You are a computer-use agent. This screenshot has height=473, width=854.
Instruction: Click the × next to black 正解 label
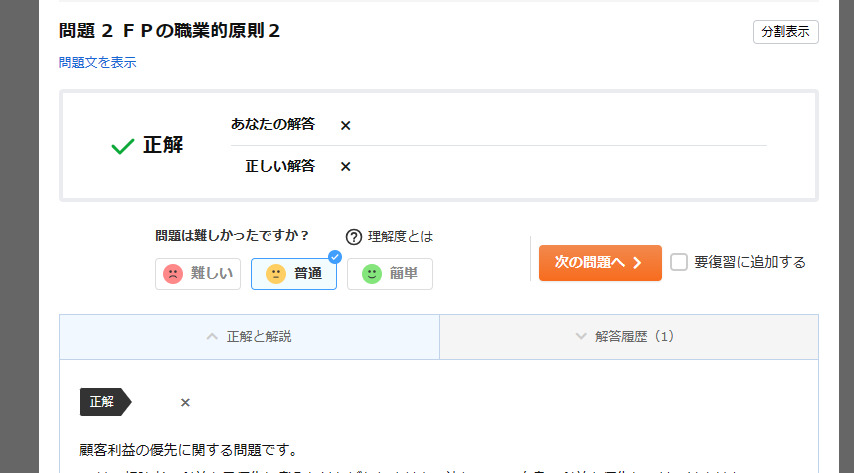tap(185, 402)
